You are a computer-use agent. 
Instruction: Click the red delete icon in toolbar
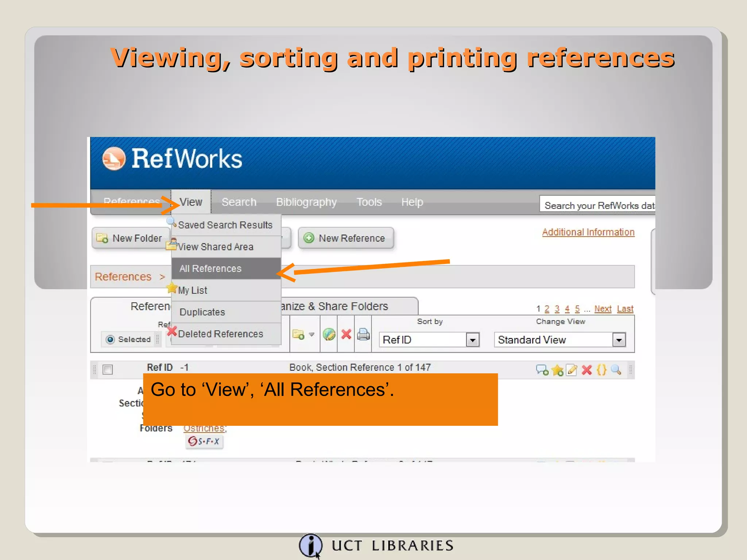point(346,334)
